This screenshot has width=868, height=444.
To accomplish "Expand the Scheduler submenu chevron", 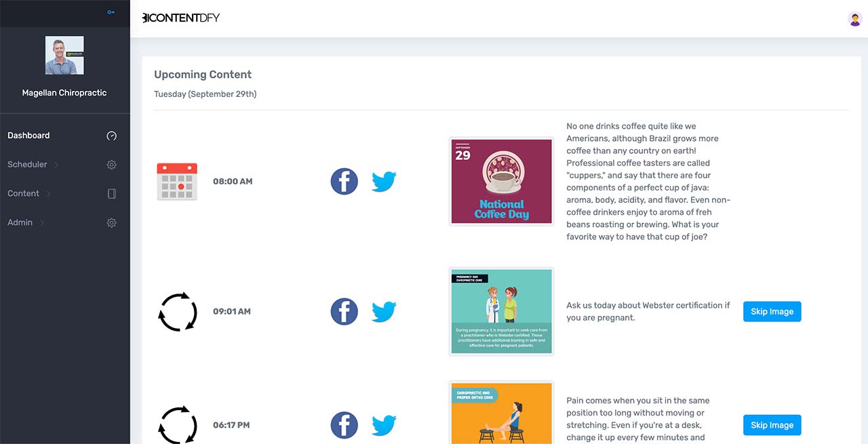I will (x=56, y=165).
